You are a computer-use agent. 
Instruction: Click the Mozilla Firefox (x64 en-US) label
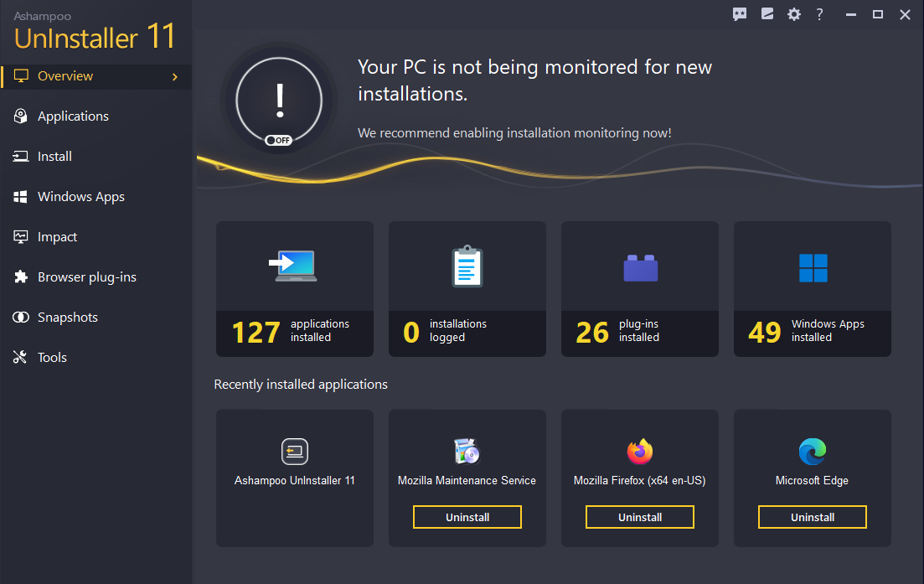[x=639, y=480]
